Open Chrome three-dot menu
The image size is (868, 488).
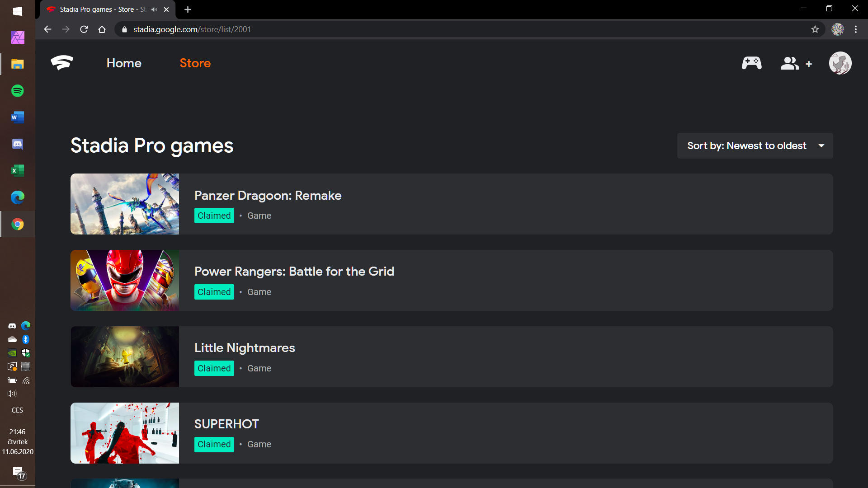856,29
